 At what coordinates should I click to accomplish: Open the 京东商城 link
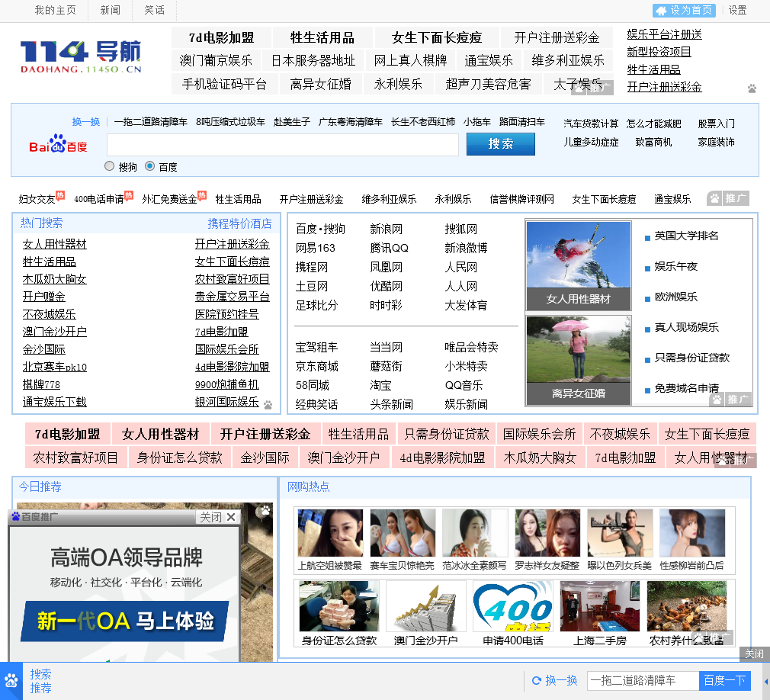point(316,367)
